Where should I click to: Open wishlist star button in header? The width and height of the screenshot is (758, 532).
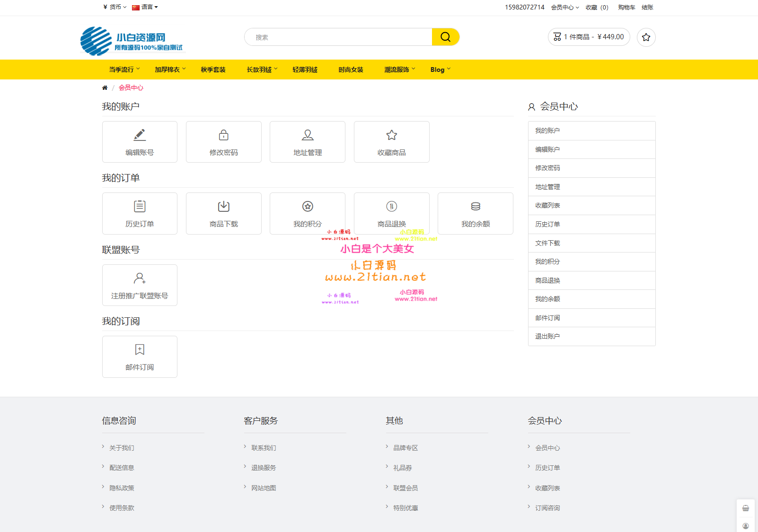(646, 37)
